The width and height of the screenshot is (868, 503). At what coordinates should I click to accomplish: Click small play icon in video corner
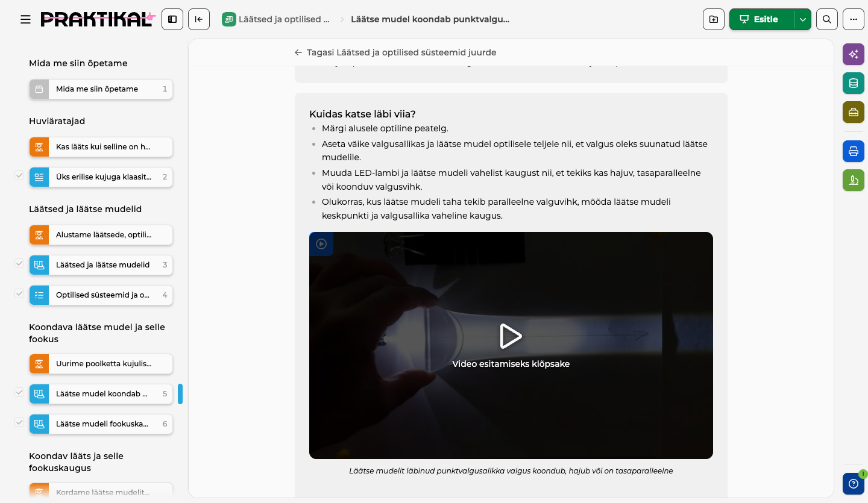[x=321, y=244]
